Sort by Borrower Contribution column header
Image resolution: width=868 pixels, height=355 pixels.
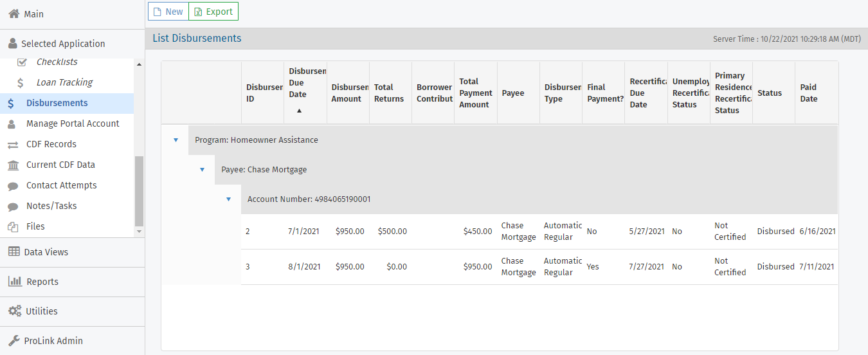pos(433,93)
